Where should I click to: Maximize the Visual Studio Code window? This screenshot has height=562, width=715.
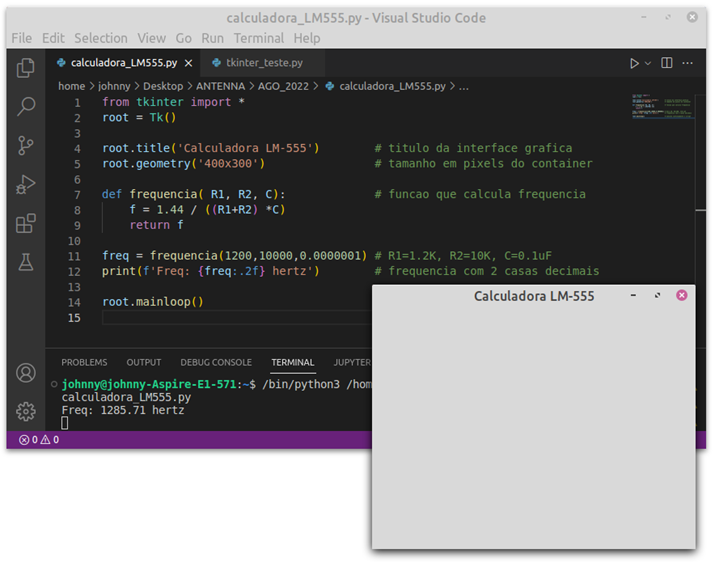(668, 17)
